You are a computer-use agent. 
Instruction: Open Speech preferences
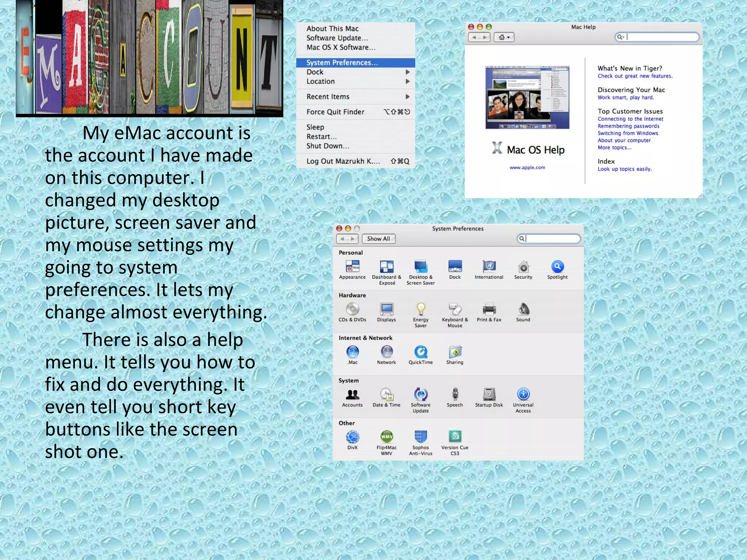coord(455,398)
